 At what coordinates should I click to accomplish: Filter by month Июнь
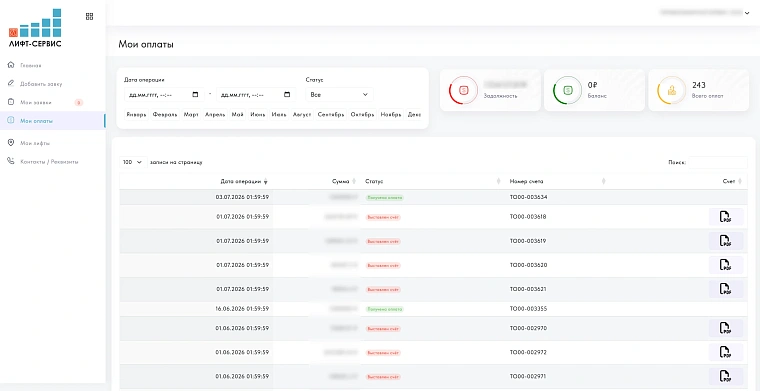pos(258,115)
